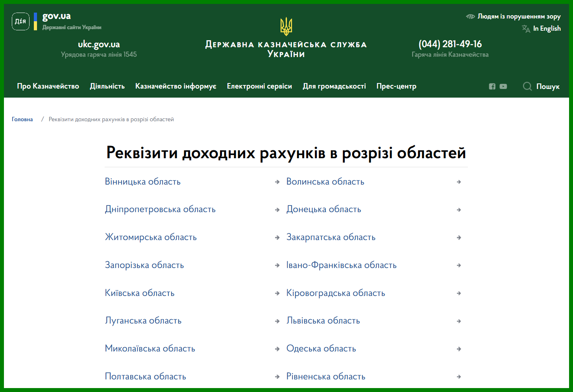Image resolution: width=573 pixels, height=392 pixels.
Task: Open the Київська область link
Action: (x=140, y=293)
